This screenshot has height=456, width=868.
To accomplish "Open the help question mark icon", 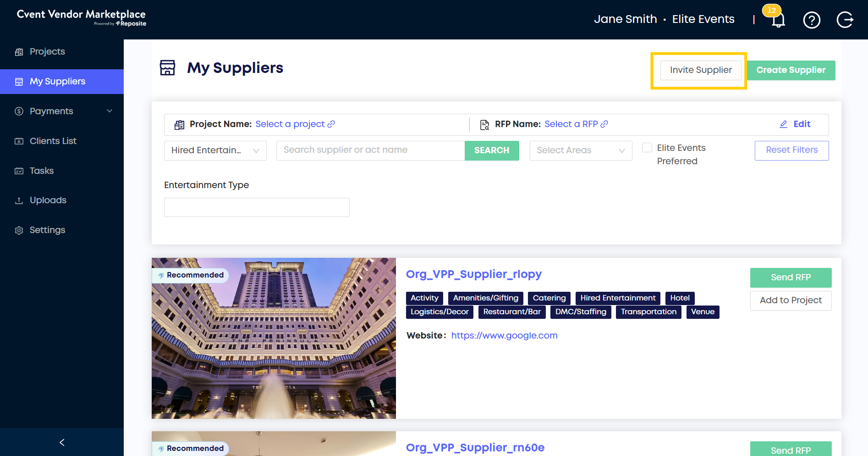I will [812, 20].
